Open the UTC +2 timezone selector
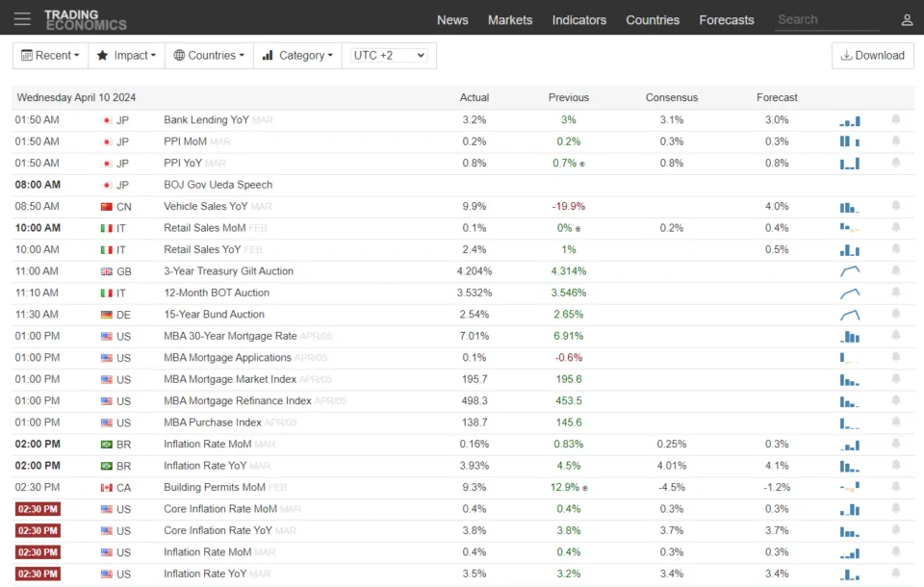The height and width of the screenshot is (587, 924). pos(389,55)
